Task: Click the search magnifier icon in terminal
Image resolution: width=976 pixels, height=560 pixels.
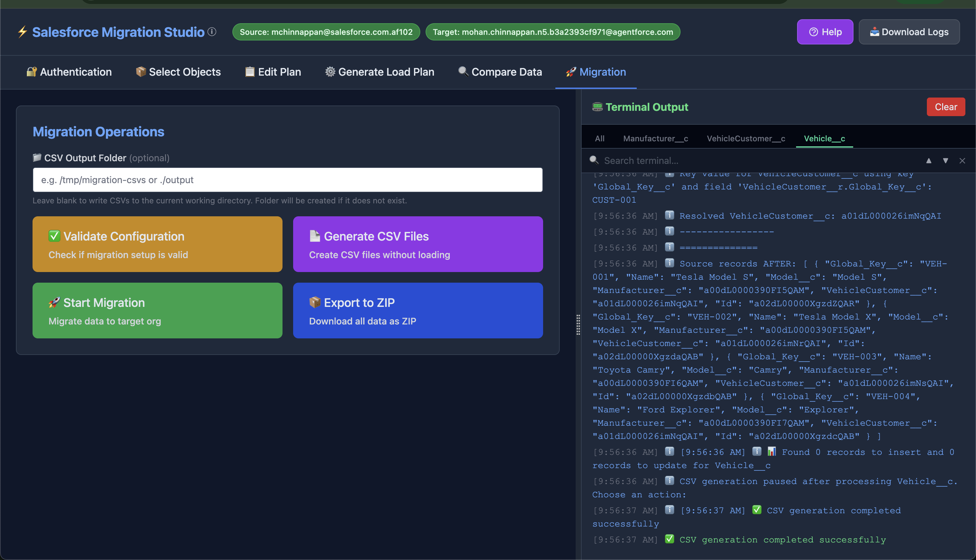Action: click(594, 160)
